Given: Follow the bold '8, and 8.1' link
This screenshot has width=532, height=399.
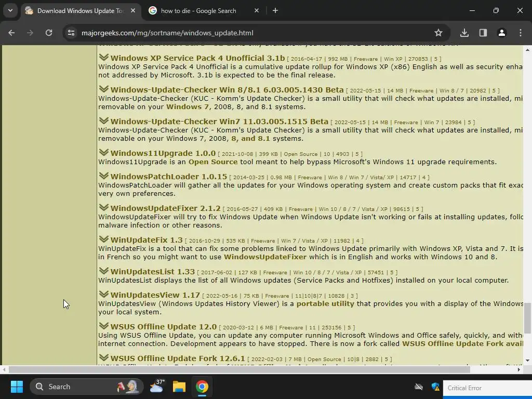Looking at the screenshot, I should (250, 138).
